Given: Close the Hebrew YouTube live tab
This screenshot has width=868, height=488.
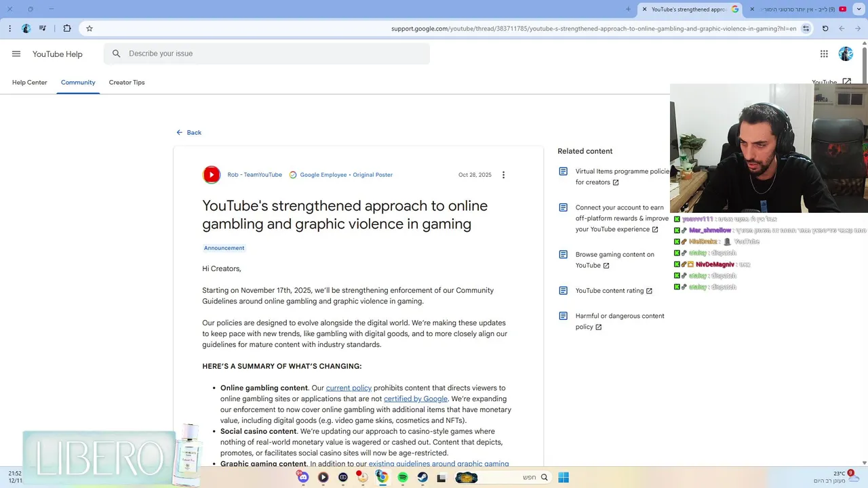Looking at the screenshot, I should (752, 9).
